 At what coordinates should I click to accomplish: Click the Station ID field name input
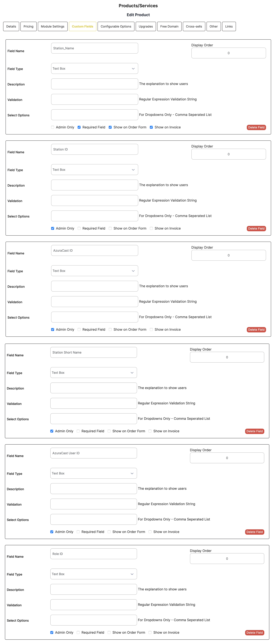94,149
